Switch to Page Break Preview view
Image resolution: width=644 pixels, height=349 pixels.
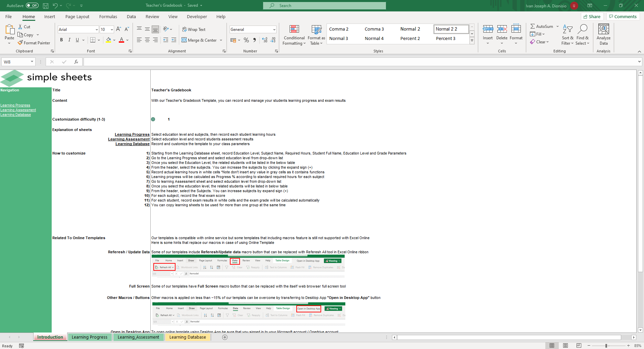coord(579,346)
